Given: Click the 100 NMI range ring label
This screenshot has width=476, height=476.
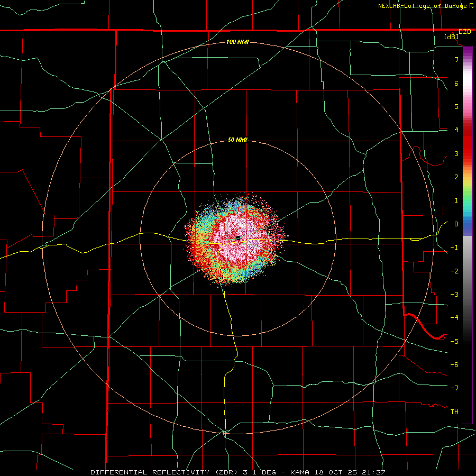Looking at the screenshot, I should click(237, 42).
